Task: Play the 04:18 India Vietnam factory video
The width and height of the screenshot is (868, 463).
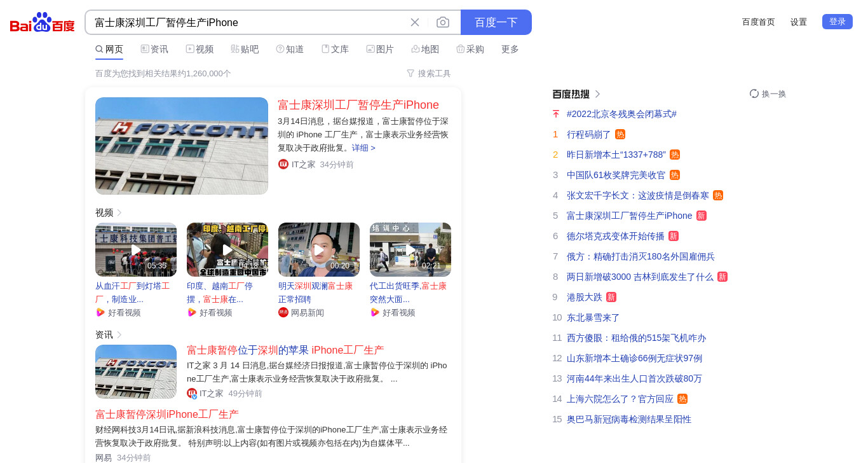Action: pyautogui.click(x=227, y=249)
